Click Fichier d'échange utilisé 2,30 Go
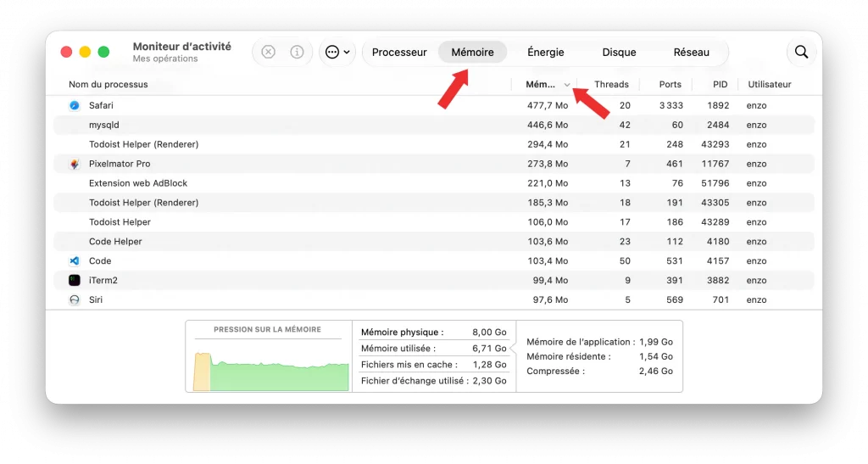The height and width of the screenshot is (464, 868). click(433, 381)
